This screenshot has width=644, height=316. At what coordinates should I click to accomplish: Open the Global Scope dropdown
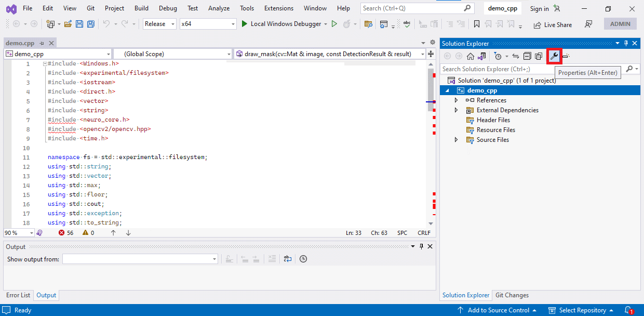point(173,54)
